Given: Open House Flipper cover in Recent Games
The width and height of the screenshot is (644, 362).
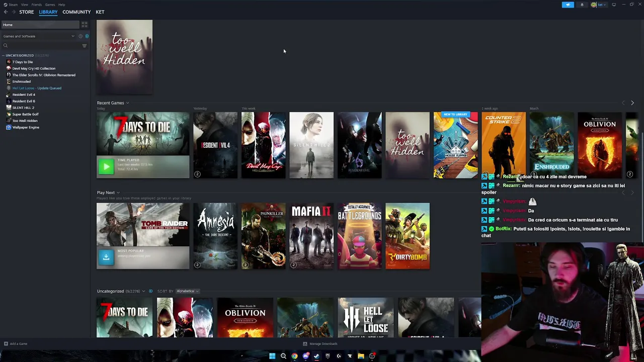Looking at the screenshot, I should (456, 145).
